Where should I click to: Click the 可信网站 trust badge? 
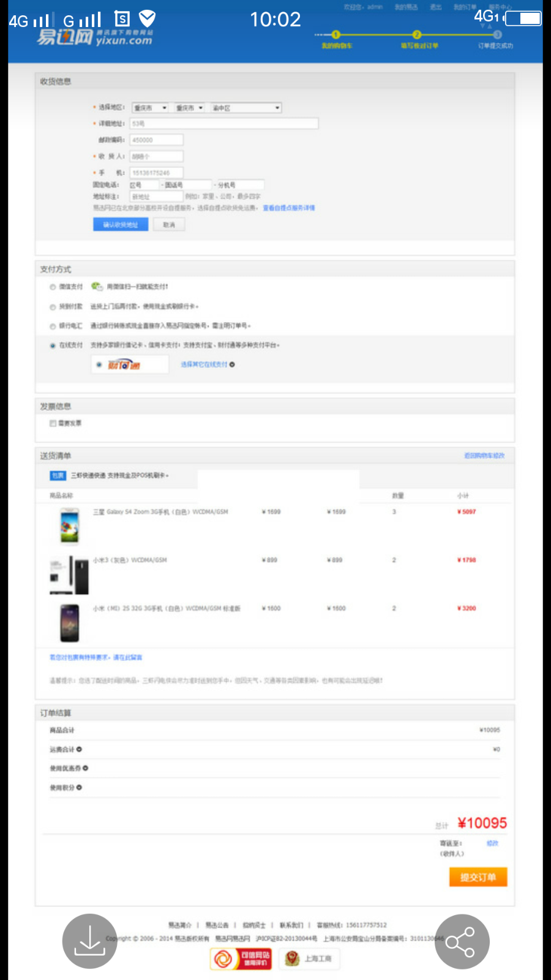tap(241, 959)
